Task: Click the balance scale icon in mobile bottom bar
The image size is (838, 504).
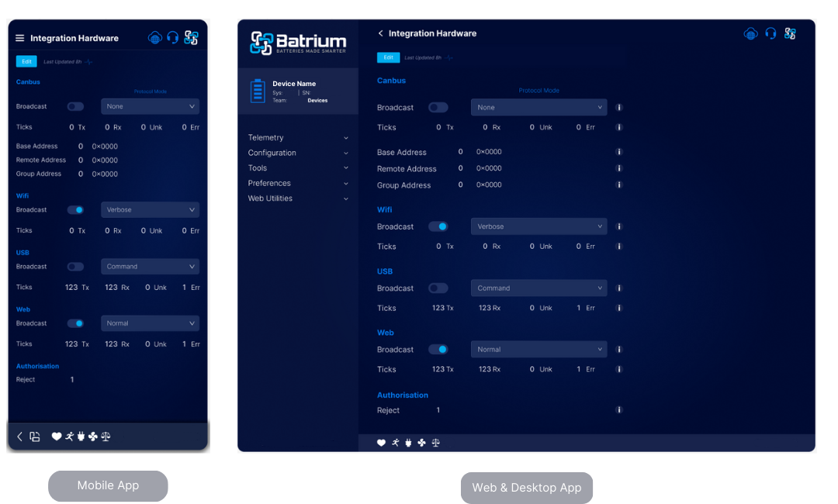Action: coord(106,437)
